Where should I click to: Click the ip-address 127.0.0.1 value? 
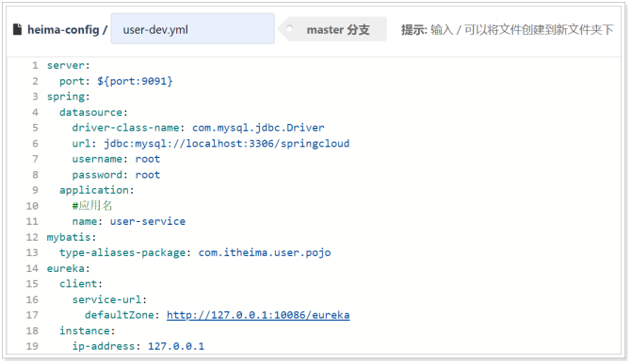176,346
